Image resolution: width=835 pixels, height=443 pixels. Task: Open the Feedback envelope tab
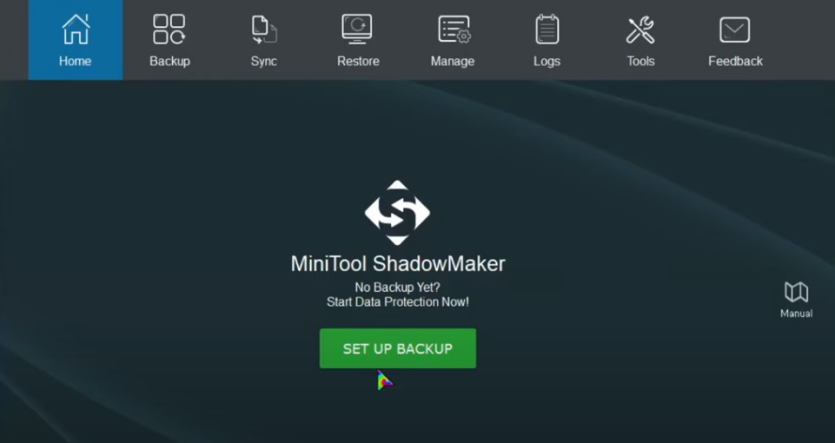point(735,40)
